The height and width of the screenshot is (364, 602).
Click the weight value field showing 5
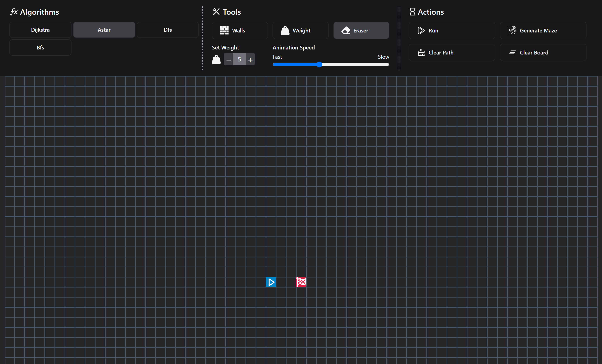pos(240,59)
